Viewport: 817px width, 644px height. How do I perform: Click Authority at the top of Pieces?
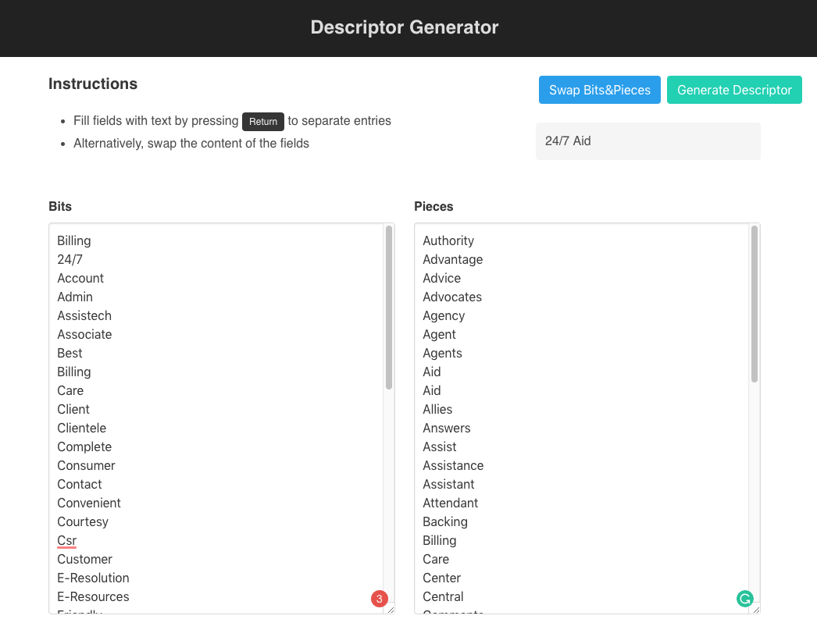click(448, 240)
